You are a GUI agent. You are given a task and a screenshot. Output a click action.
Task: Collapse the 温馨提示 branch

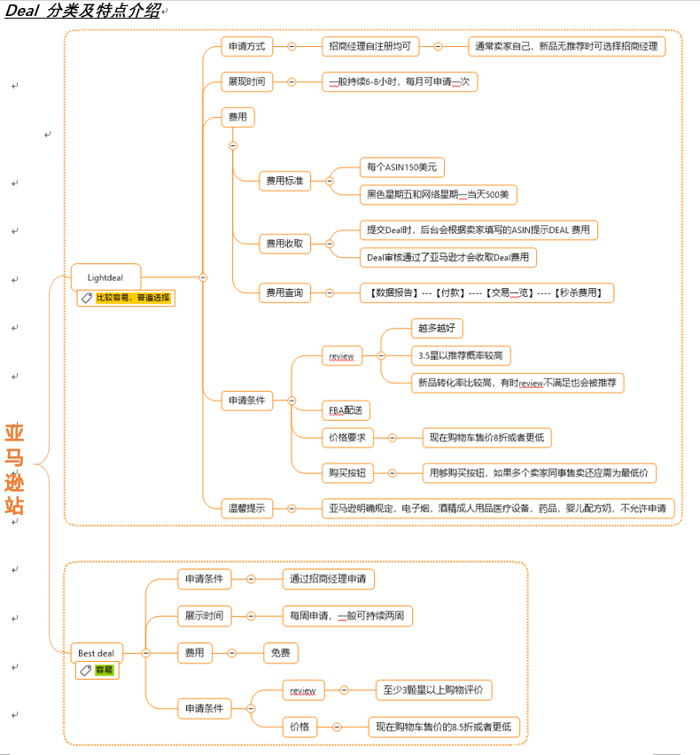pyautogui.click(x=292, y=509)
